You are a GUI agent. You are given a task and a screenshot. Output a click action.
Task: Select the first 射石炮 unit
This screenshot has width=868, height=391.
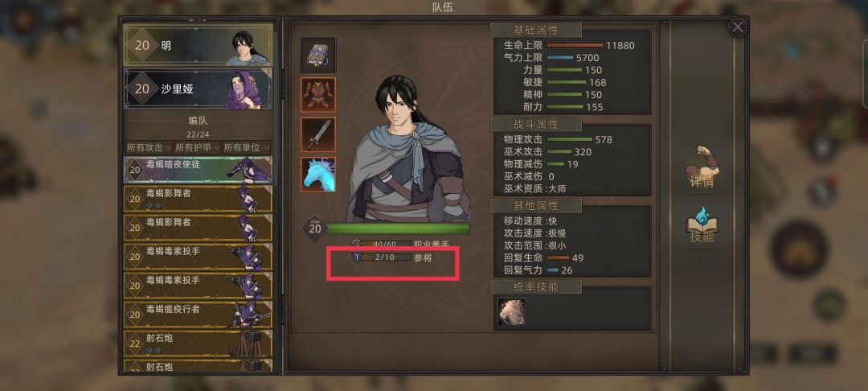point(199,344)
